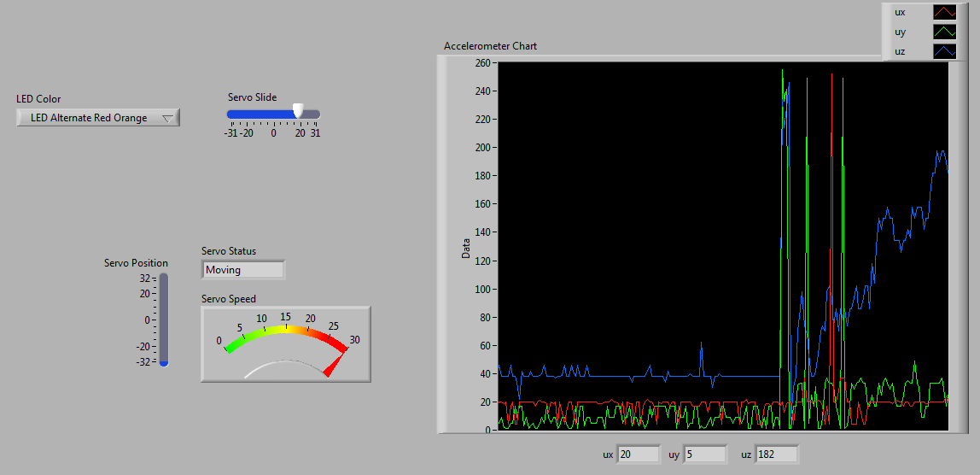The height and width of the screenshot is (475, 980).
Task: Click the 30 mark on Servo Speed gauge
Action: (355, 340)
